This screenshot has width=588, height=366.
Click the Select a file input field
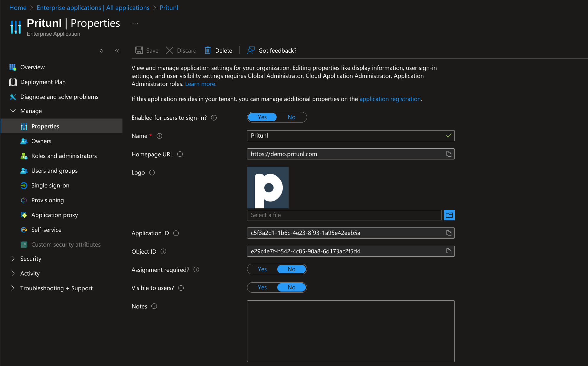(x=344, y=215)
